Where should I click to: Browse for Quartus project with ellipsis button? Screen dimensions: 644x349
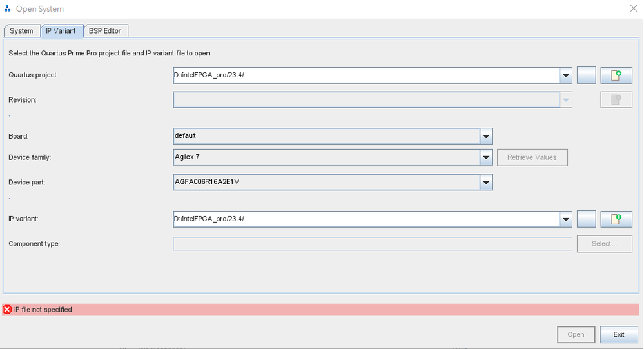point(586,75)
